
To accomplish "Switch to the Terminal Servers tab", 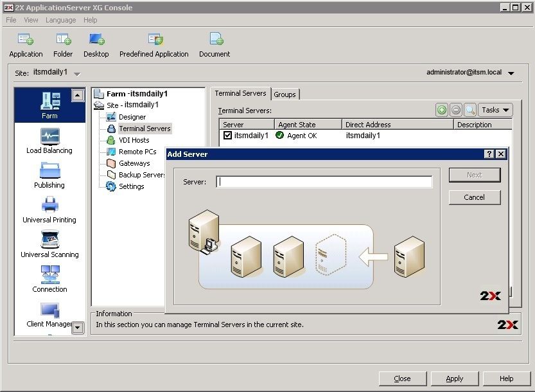I will click(241, 93).
